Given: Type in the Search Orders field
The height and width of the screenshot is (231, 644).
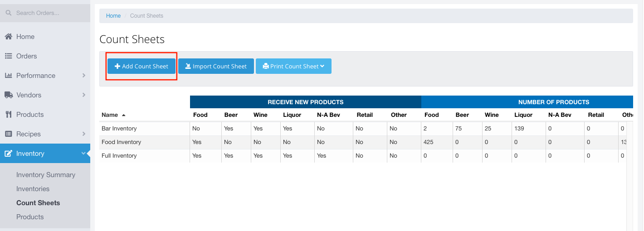Looking at the screenshot, I should (50, 13).
